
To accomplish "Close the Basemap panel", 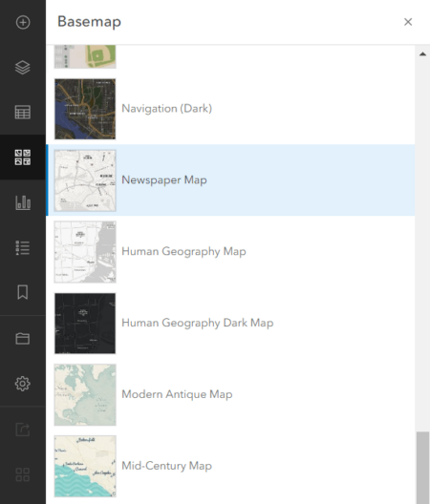I will 408,22.
